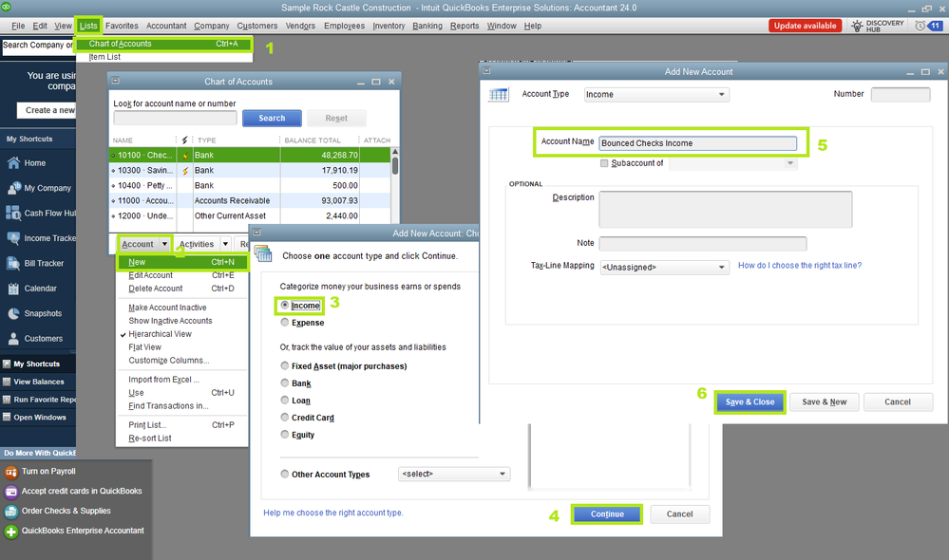The image size is (949, 560).
Task: Click the account type icon in Add New Account
Action: pos(499,95)
